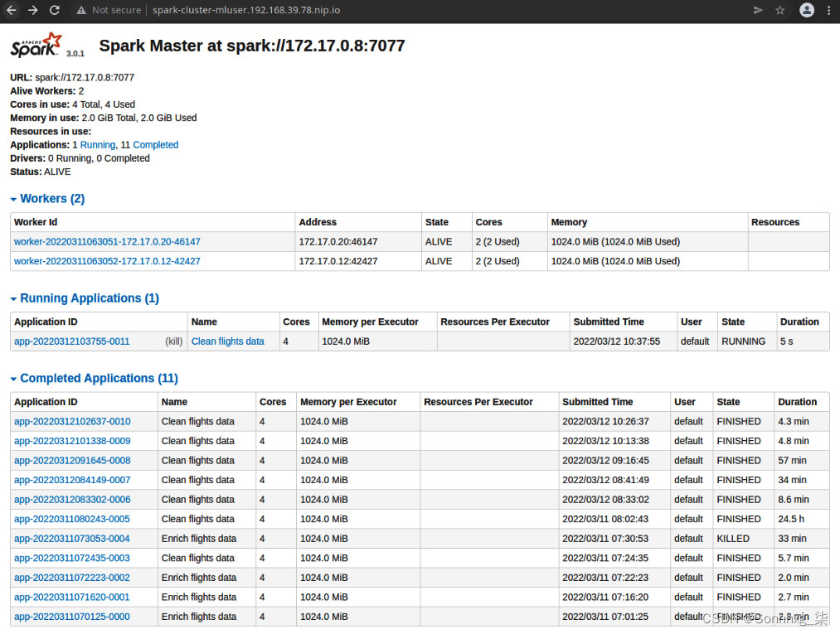Open the browser three-dot menu
The height and width of the screenshot is (634, 840).
pos(828,10)
